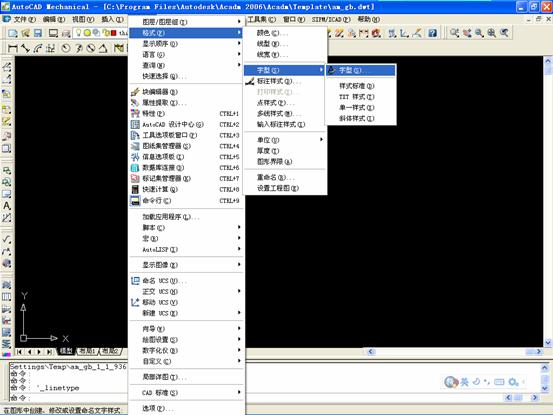The image size is (553, 415).
Task: Expand the CAD 标准 submenu
Action: (187, 392)
